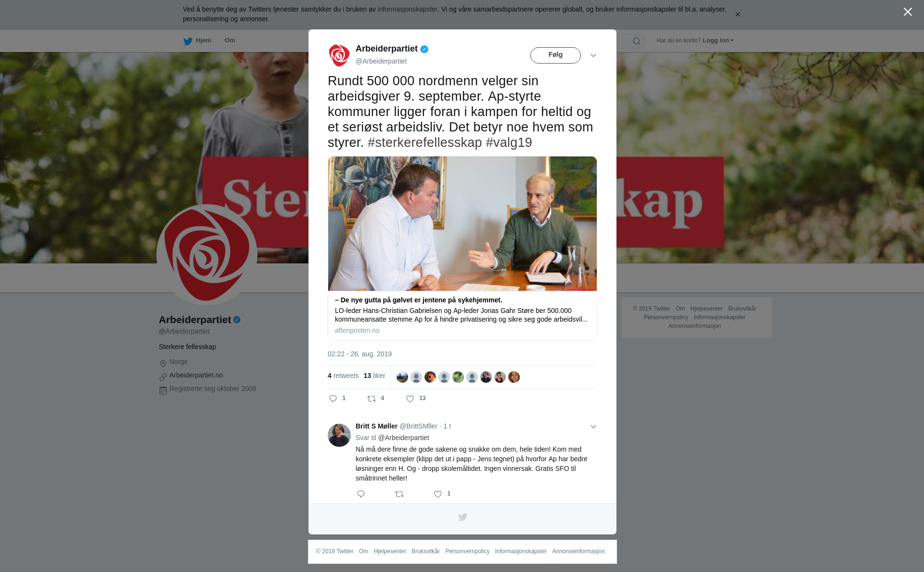Open the Logg inn dropdown

[718, 40]
